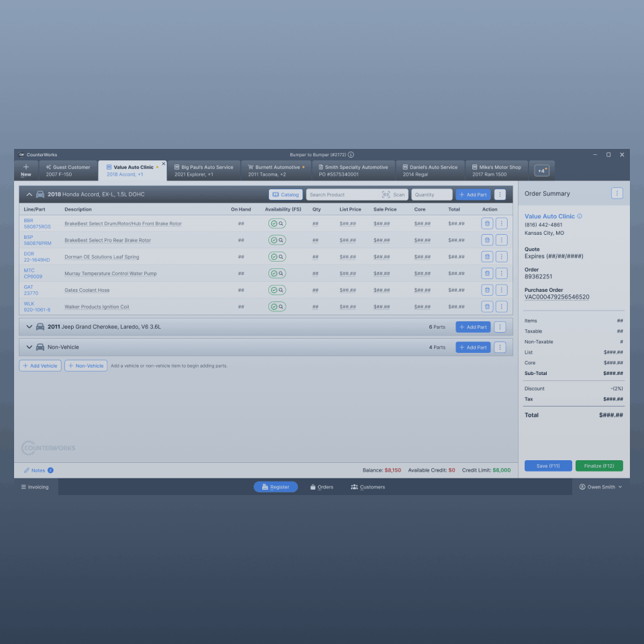
Task: Open Order Summary options menu
Action: [617, 193]
